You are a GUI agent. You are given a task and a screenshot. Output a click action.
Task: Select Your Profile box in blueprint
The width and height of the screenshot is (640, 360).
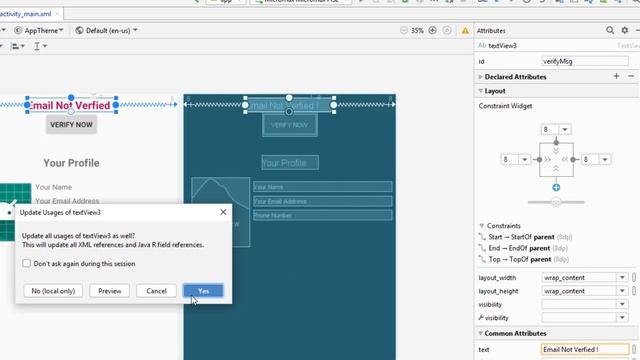click(290, 162)
